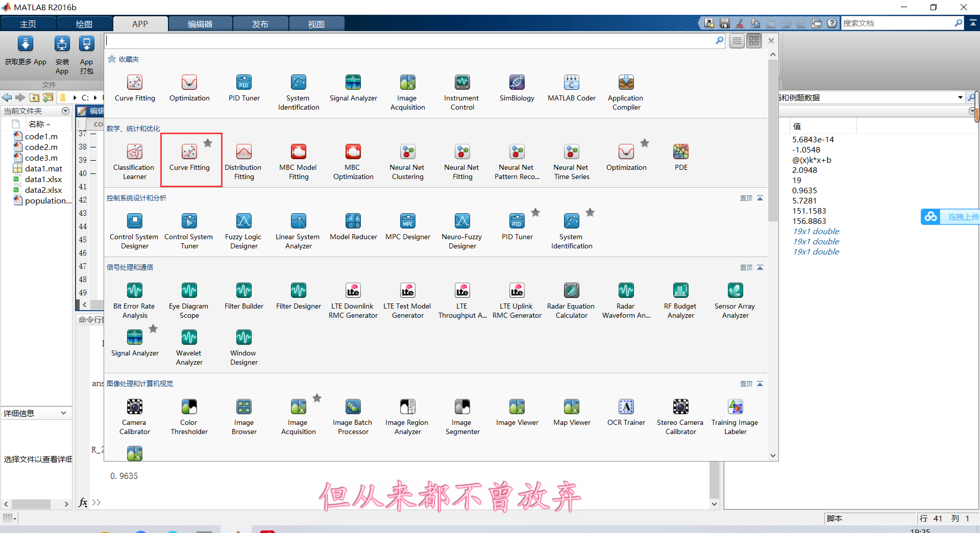This screenshot has height=533, width=980.
Task: Expand the current folder panel options dropdown
Action: pyautogui.click(x=65, y=111)
